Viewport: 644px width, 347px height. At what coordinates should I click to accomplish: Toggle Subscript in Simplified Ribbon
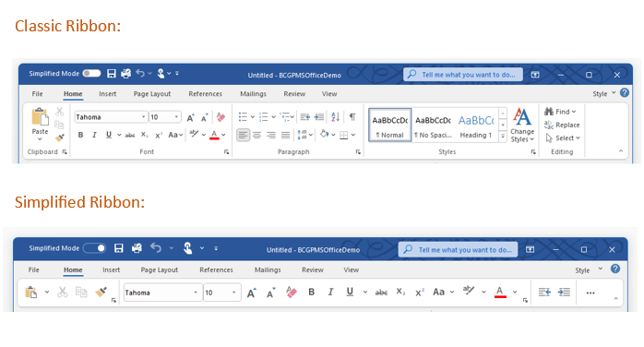400,292
